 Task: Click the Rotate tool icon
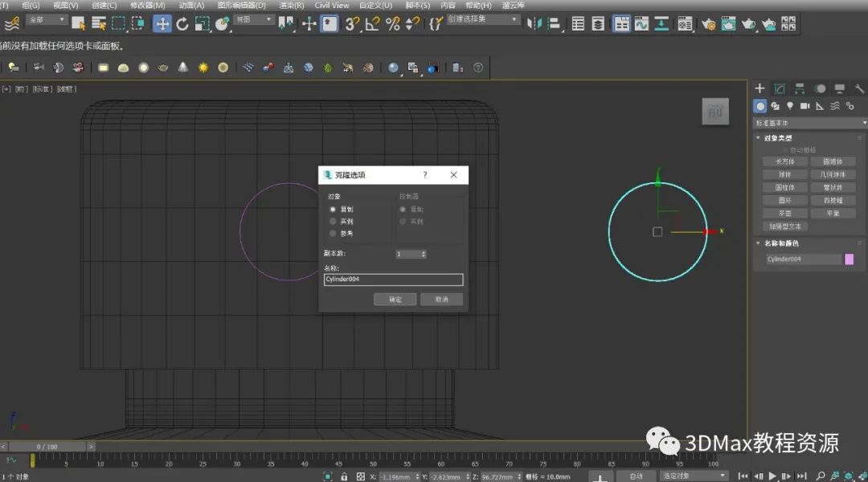coord(182,23)
